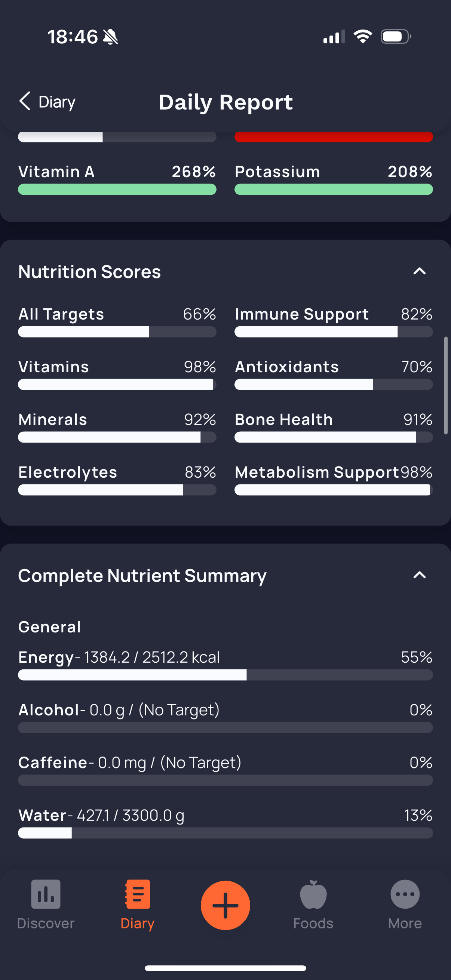The height and width of the screenshot is (980, 451).
Task: Tap the orange plus add button
Action: pos(225,905)
